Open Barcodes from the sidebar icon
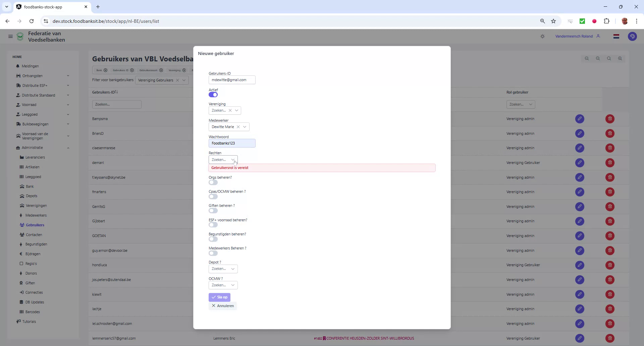The height and width of the screenshot is (346, 644). [x=32, y=312]
